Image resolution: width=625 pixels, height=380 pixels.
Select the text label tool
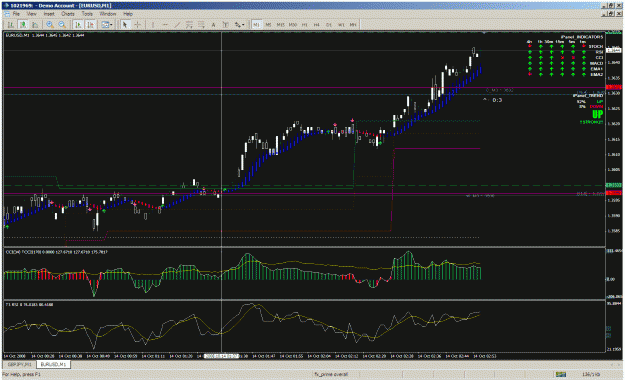point(226,25)
